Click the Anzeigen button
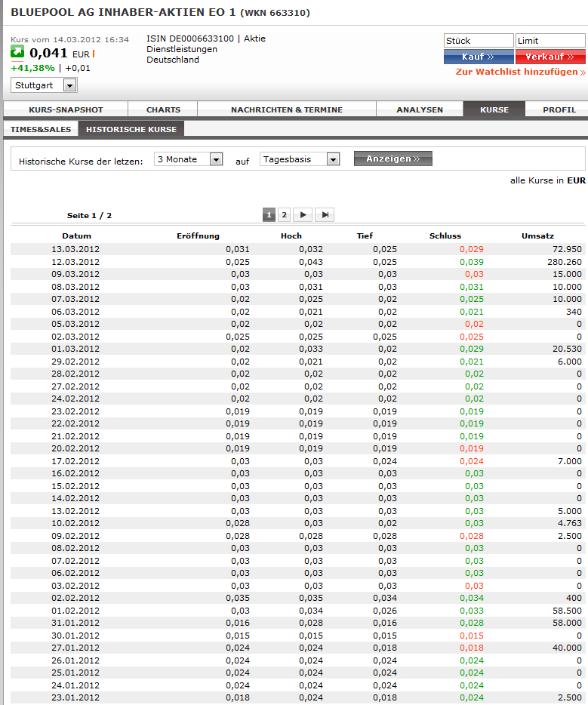588x705 pixels. tap(393, 159)
